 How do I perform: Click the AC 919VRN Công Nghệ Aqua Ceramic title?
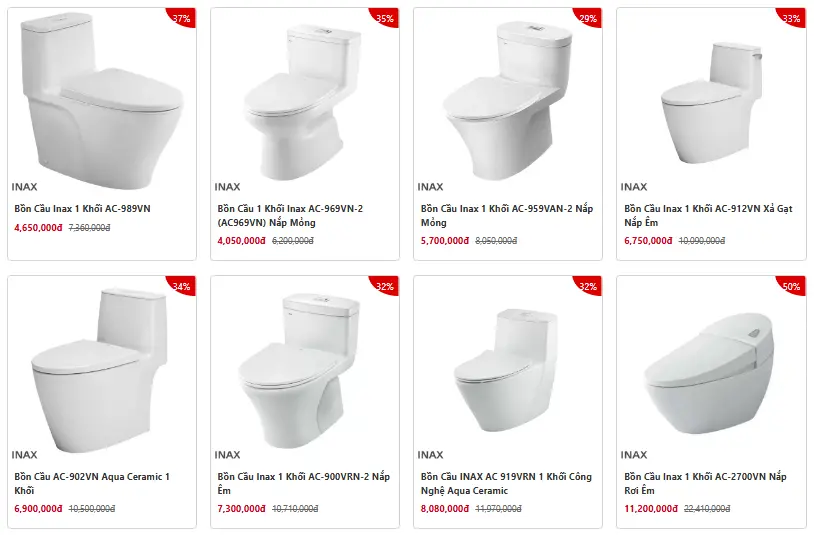click(506, 484)
